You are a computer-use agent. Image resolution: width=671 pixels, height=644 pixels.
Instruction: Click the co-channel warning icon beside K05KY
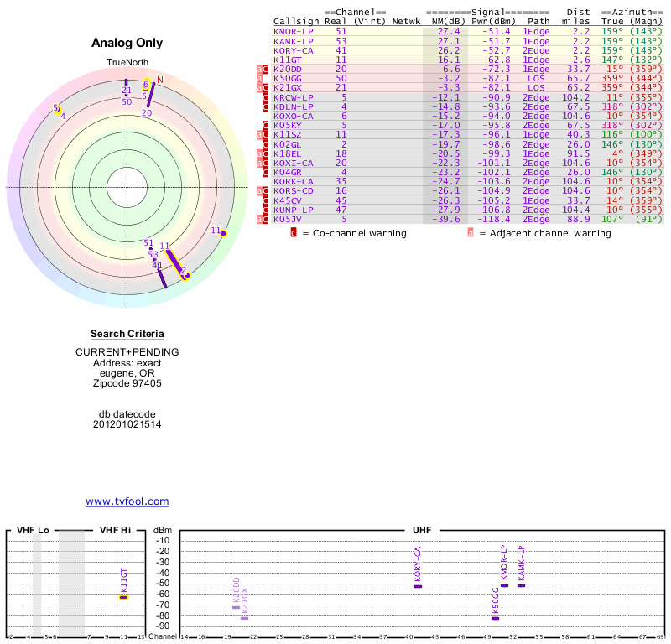[266, 126]
